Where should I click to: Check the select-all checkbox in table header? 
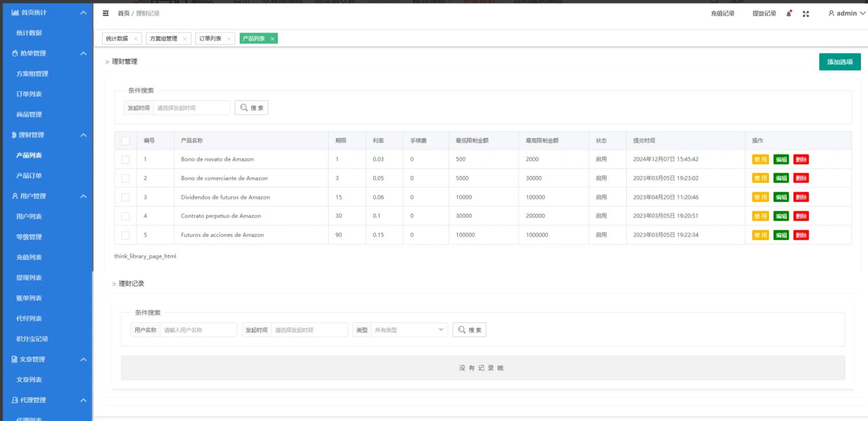[x=125, y=141]
